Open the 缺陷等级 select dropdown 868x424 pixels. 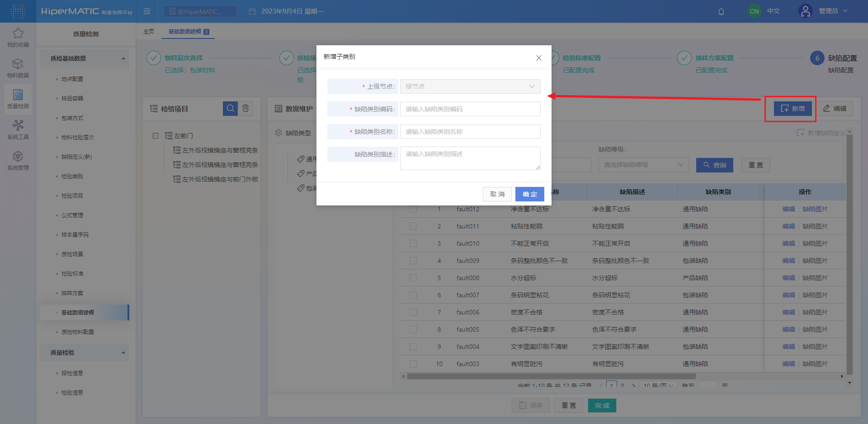pyautogui.click(x=643, y=165)
